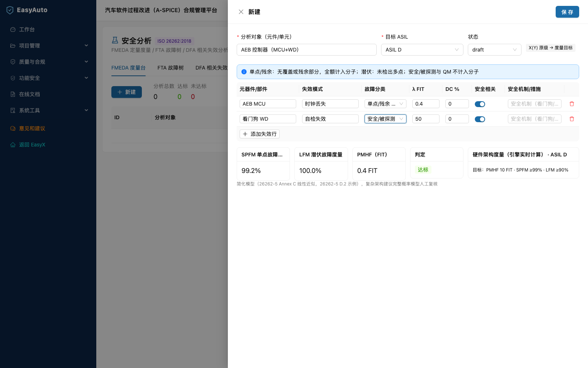588x368 pixels.
Task: Click 返回 EasyX link
Action: 32,145
